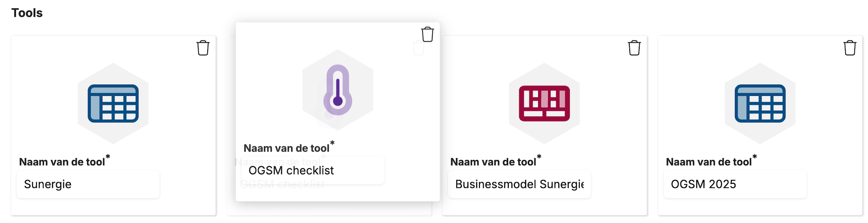
Task: Click the table icon on OGSM 2025 card
Action: point(760,103)
